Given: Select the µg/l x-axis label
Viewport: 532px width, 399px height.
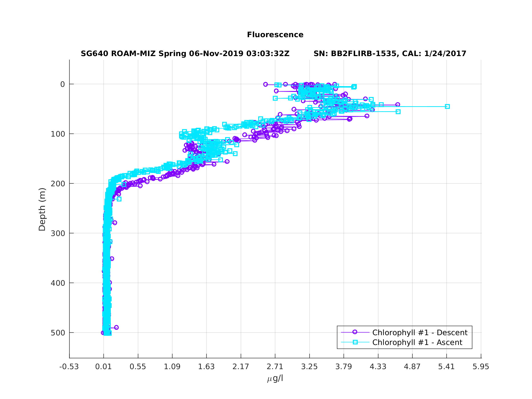Looking at the screenshot, I should coord(275,378).
